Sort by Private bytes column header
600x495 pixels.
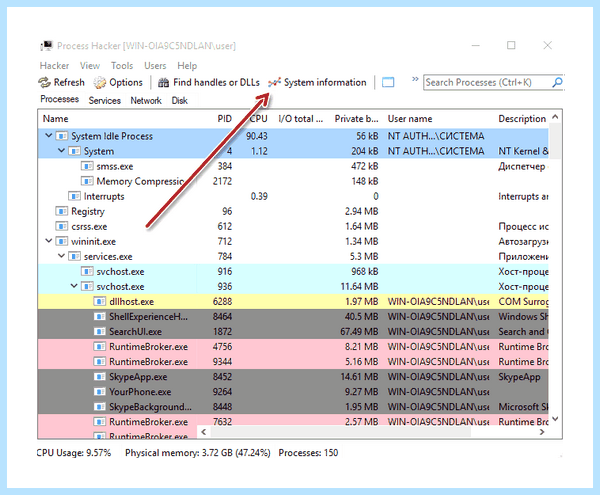(x=356, y=119)
